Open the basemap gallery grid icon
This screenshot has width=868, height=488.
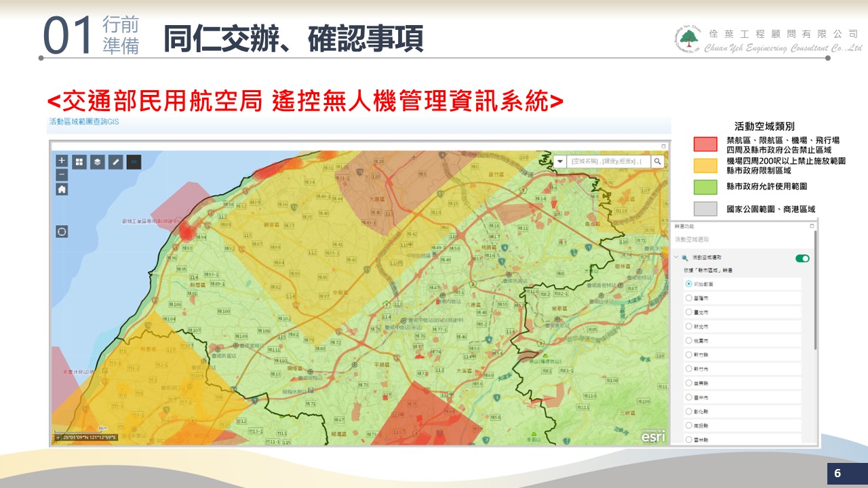(79, 162)
